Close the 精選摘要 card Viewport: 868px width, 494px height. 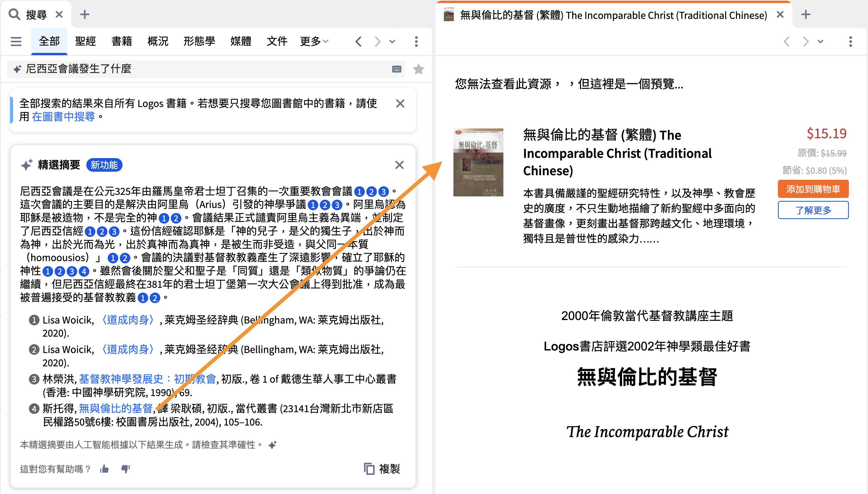coord(400,165)
